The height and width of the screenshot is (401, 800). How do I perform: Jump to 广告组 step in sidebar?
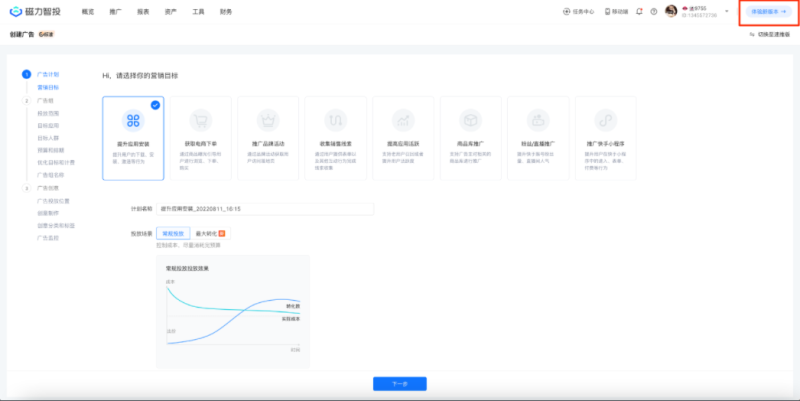tap(47, 101)
